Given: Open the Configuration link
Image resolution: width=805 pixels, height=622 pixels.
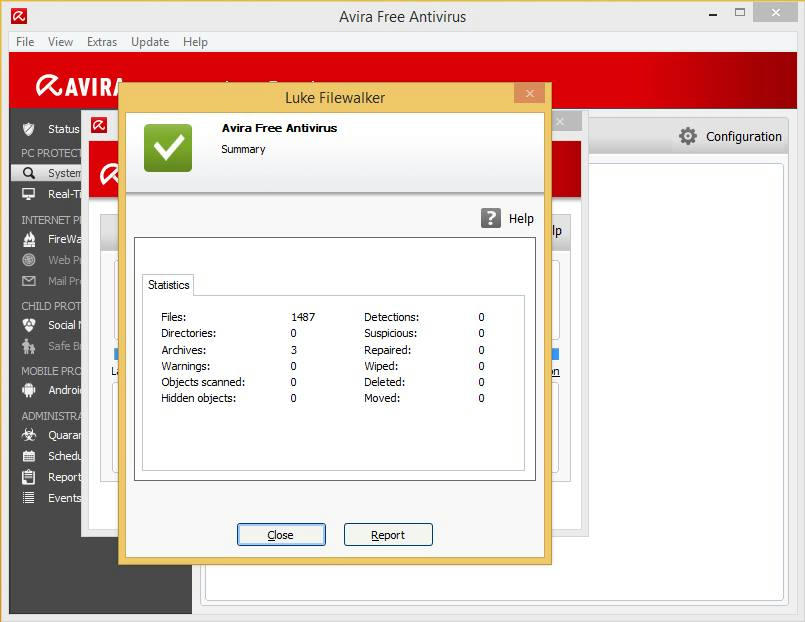Looking at the screenshot, I should (743, 137).
